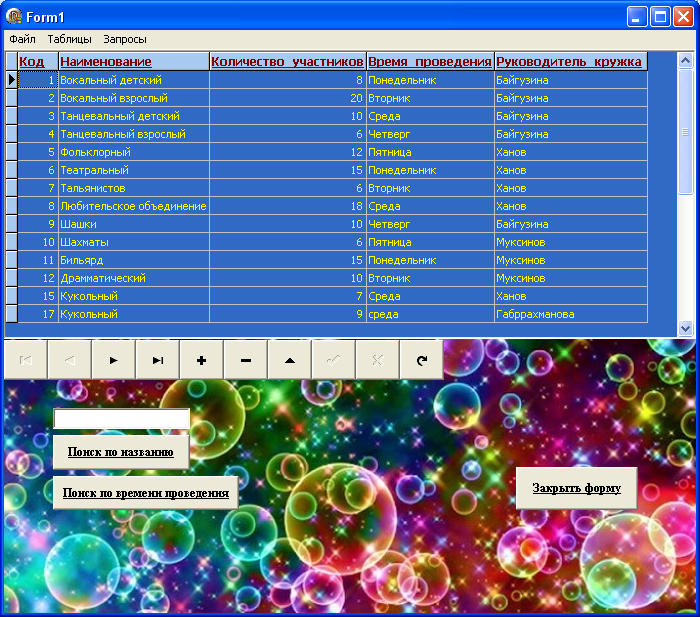Close the Form1 window
The image size is (700, 617).
click(683, 17)
